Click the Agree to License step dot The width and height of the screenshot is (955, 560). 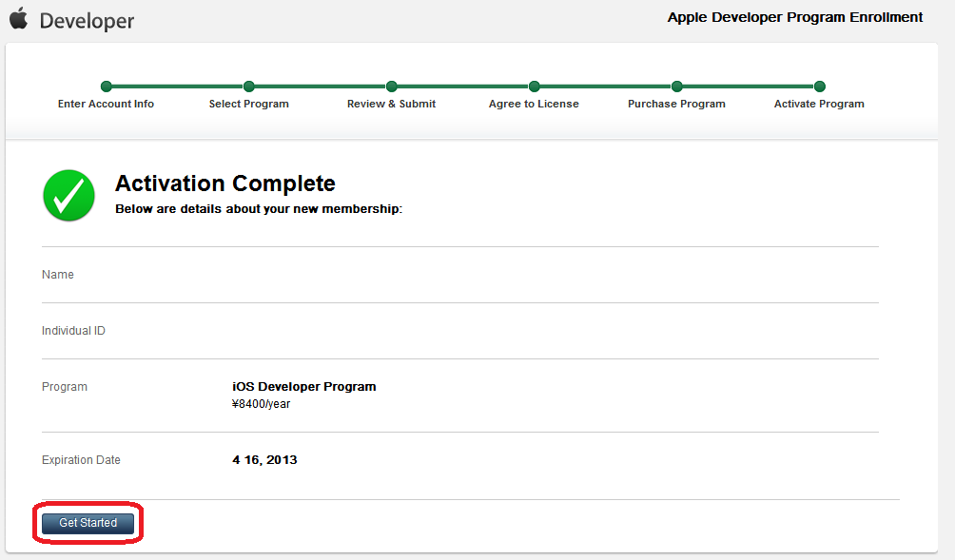(x=535, y=87)
